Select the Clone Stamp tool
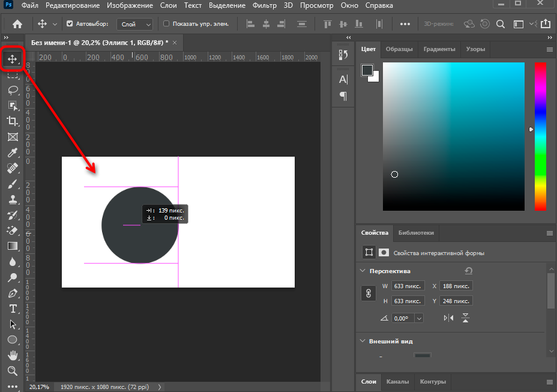The height and width of the screenshot is (392, 557). pyautogui.click(x=13, y=199)
